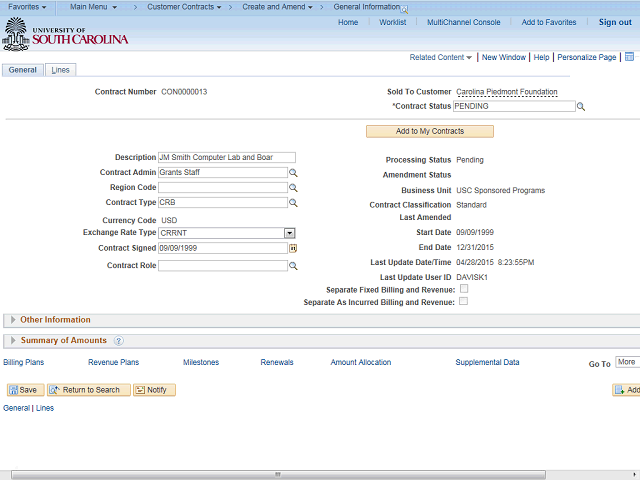Click the Summary of Amounts help icon
Image resolution: width=640 pixels, height=480 pixels.
(118, 341)
